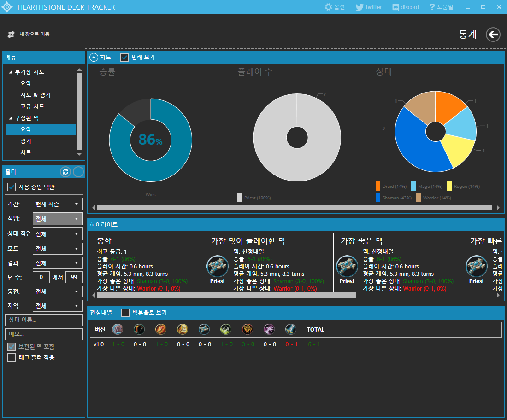The image size is (507, 420).
Task: Click the Mage class icon in the 버전 table header
Action: click(x=161, y=329)
